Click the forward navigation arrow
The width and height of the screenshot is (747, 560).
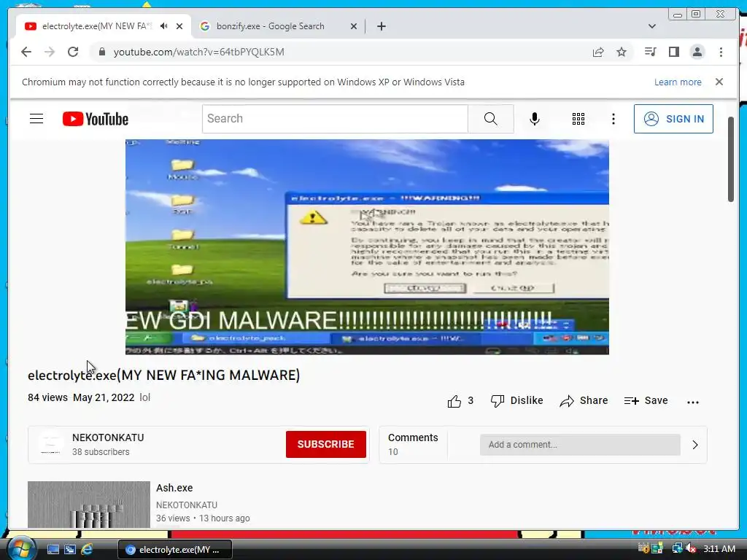coord(50,52)
